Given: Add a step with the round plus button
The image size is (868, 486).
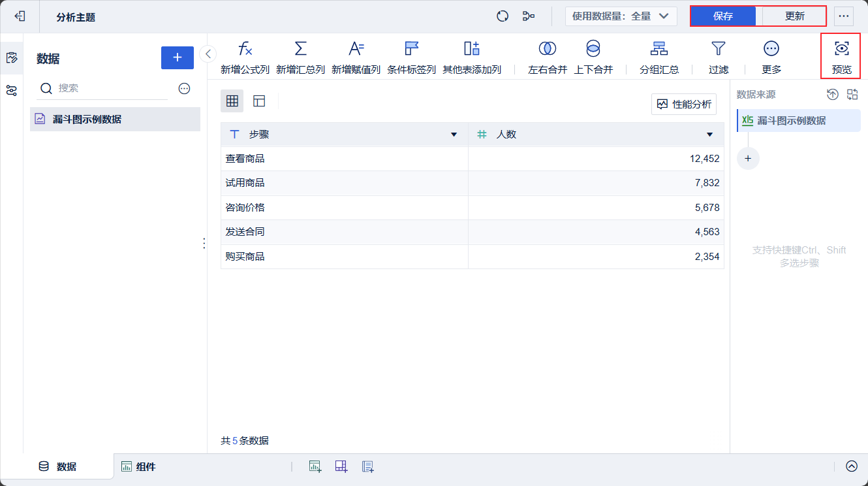Looking at the screenshot, I should tap(748, 158).
